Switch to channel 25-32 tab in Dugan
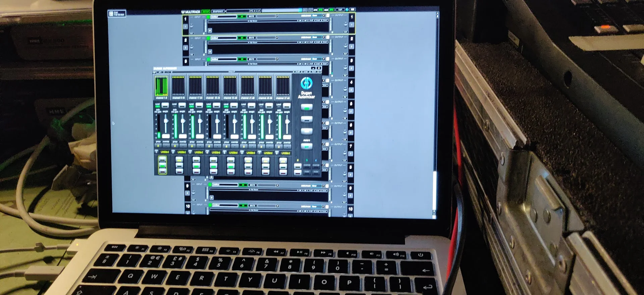Image resolution: width=644 pixels, height=295 pixels. tap(213, 88)
